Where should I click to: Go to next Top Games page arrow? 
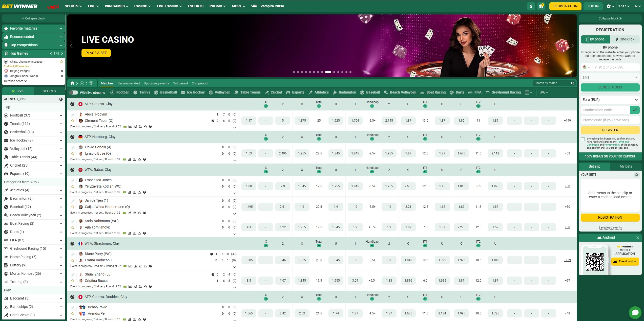[x=62, y=54]
